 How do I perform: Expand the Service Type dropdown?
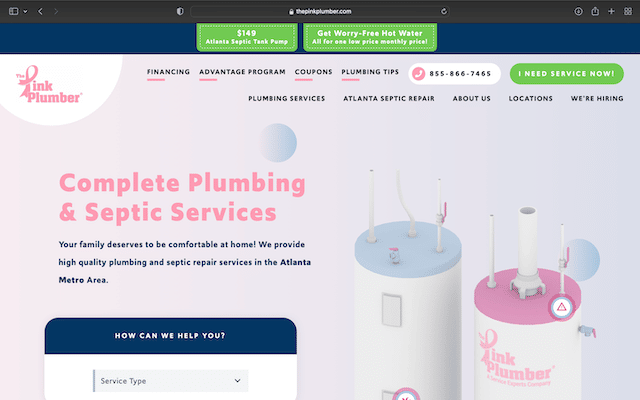pos(171,381)
